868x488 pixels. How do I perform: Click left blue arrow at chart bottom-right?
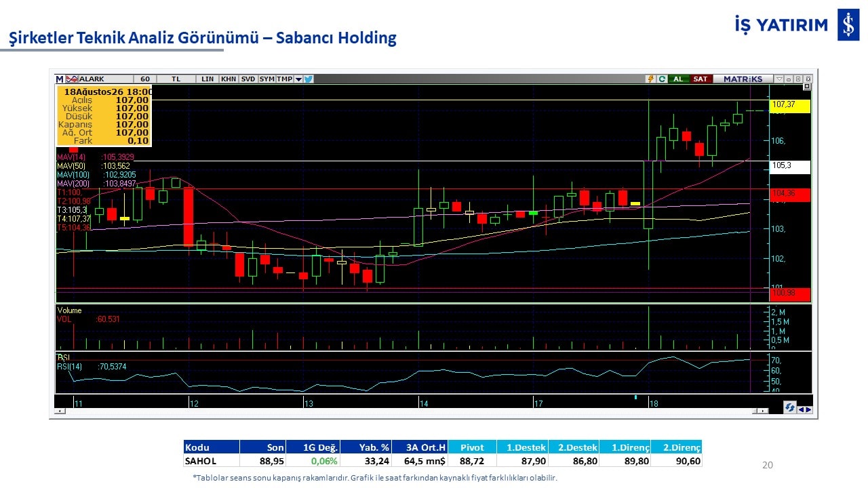800,409
